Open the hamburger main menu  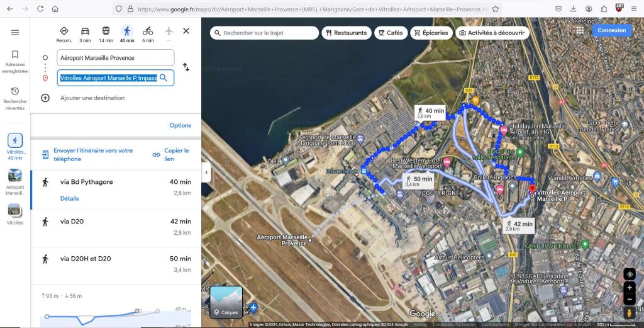[x=15, y=32]
